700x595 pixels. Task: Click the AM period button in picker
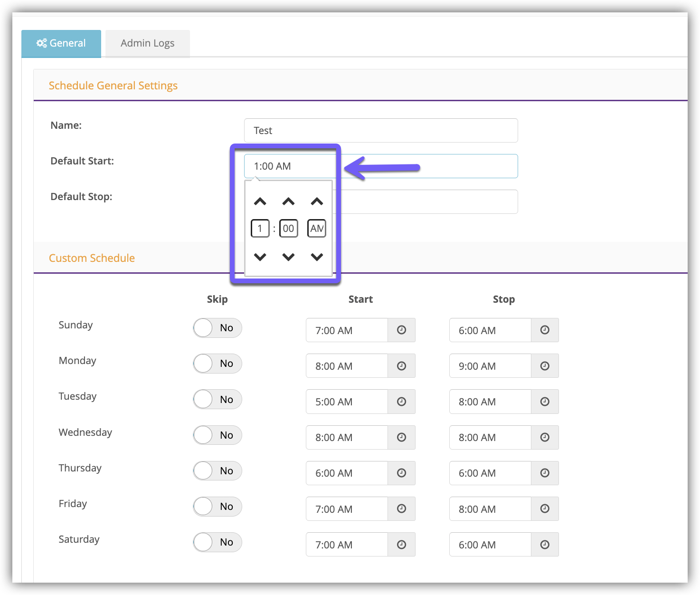tap(317, 229)
